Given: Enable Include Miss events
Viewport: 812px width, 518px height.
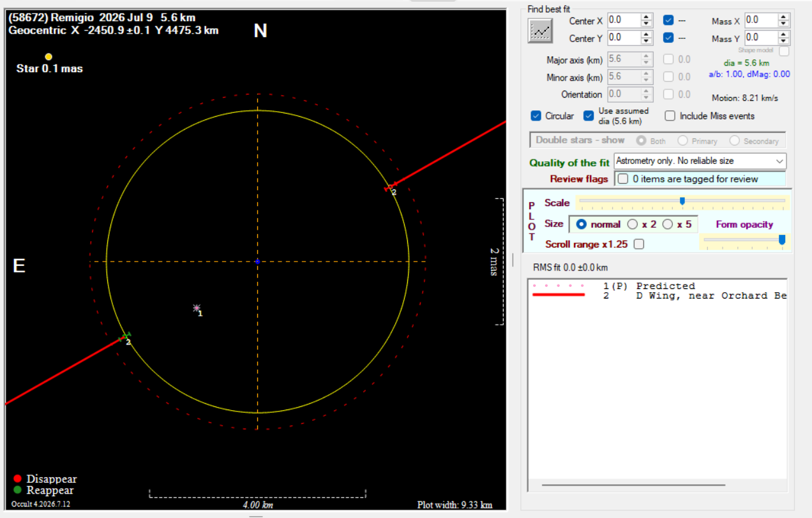Looking at the screenshot, I should (670, 116).
